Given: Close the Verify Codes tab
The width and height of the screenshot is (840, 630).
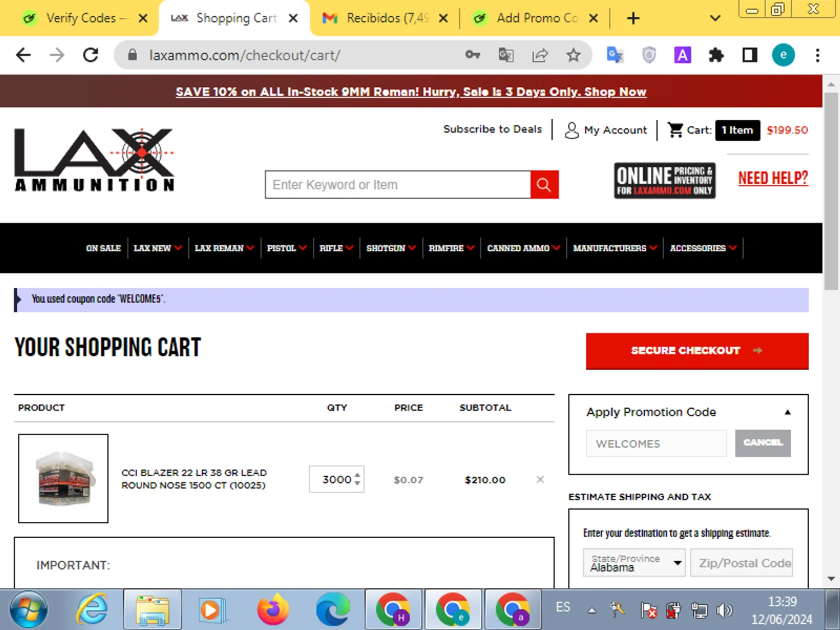Looking at the screenshot, I should (x=143, y=18).
